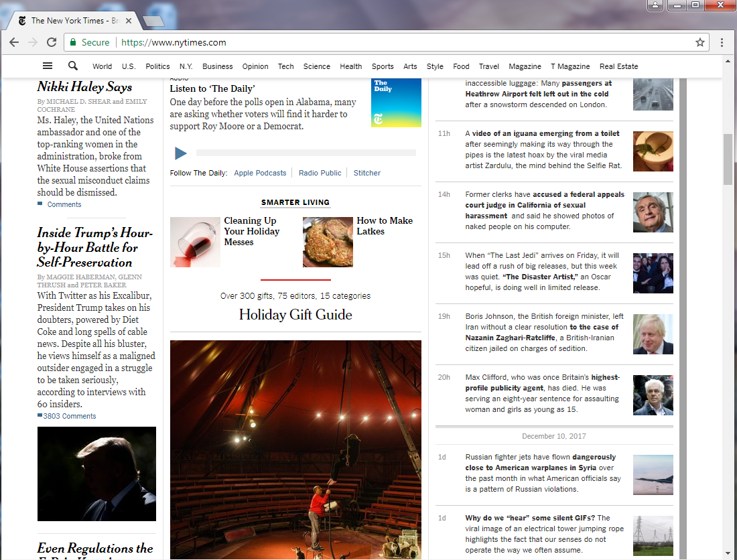
Task: Follow The Daily on Radio Public
Action: click(x=320, y=173)
